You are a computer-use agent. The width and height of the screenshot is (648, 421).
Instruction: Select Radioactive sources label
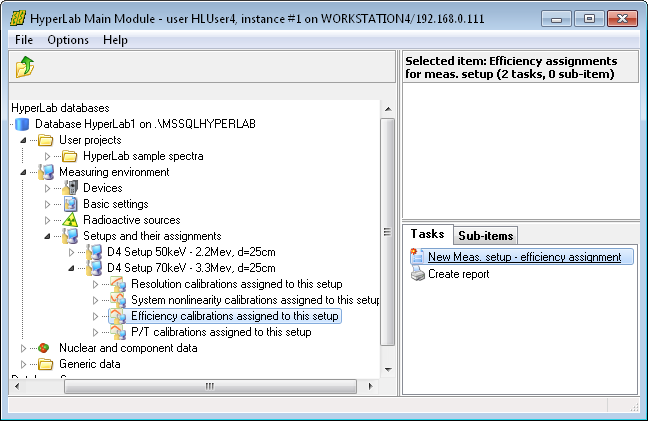[131, 220]
